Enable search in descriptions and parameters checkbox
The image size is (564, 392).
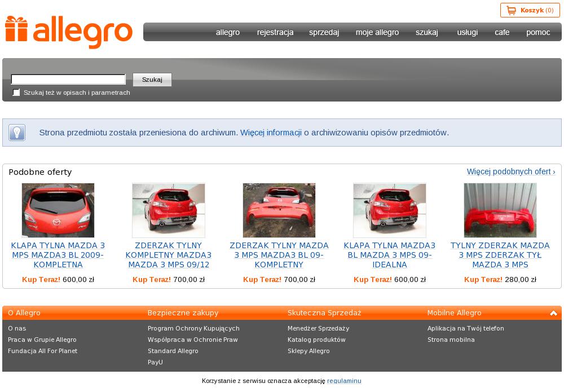pyautogui.click(x=16, y=93)
